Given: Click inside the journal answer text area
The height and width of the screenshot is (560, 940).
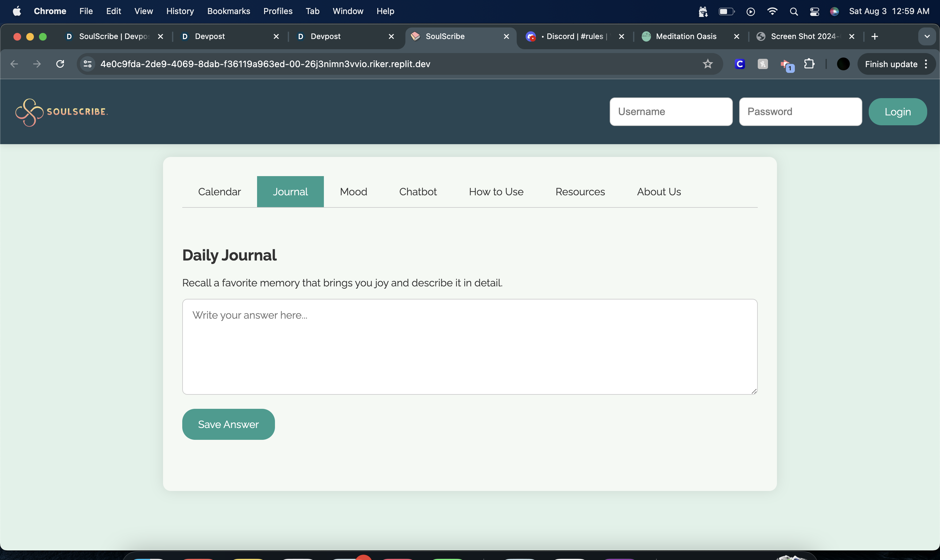Looking at the screenshot, I should [469, 346].
